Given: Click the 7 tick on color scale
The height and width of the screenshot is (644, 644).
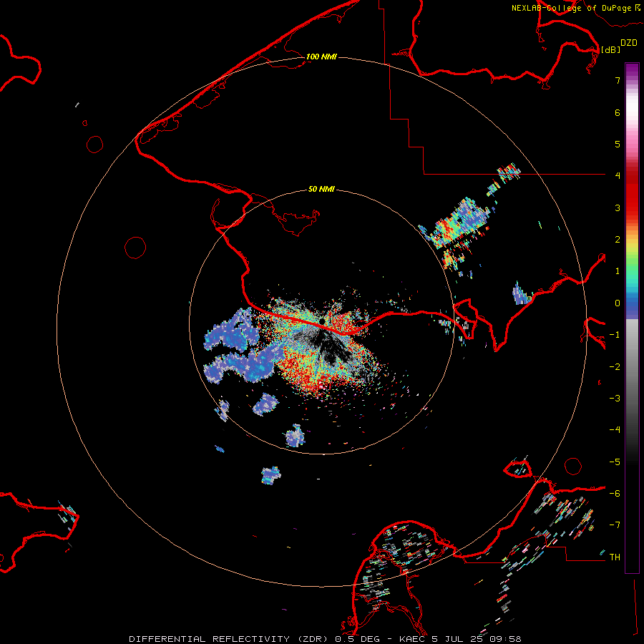Looking at the screenshot, I should pos(618,80).
